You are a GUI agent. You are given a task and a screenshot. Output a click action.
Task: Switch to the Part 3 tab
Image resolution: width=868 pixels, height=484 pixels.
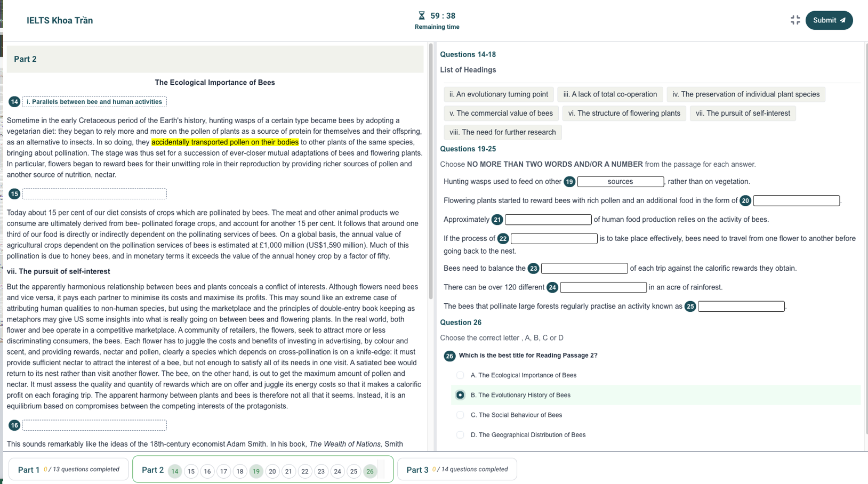pyautogui.click(x=456, y=470)
